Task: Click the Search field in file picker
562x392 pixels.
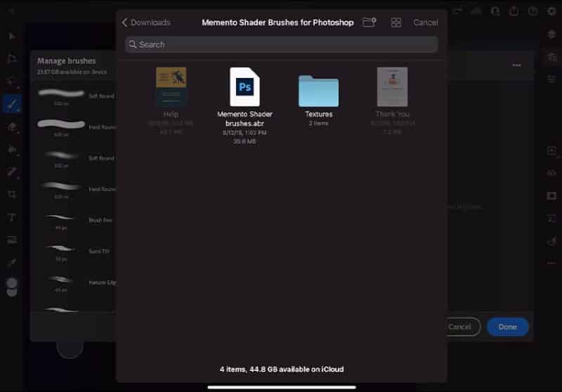Action: click(282, 44)
